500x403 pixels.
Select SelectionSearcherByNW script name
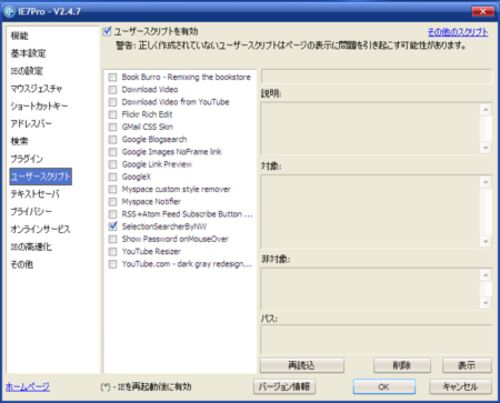(164, 227)
